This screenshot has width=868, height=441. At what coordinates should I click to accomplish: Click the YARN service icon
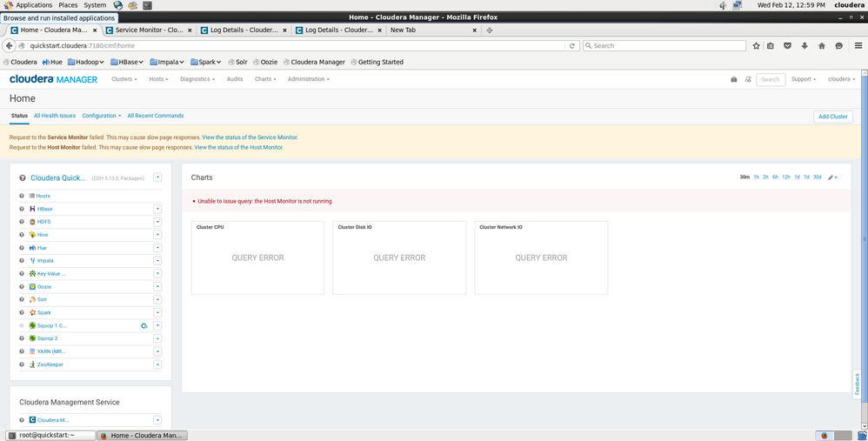pyautogui.click(x=33, y=351)
